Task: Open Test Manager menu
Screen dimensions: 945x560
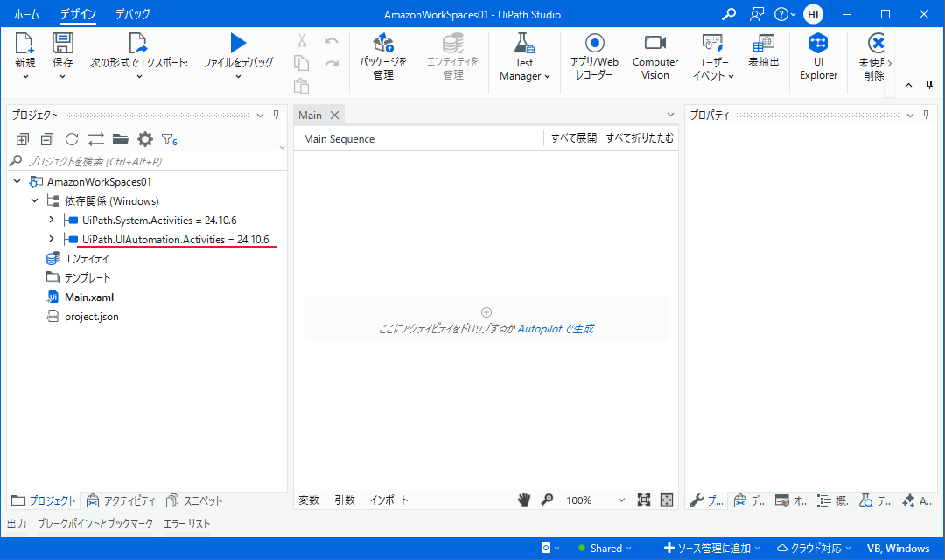Action: click(524, 57)
